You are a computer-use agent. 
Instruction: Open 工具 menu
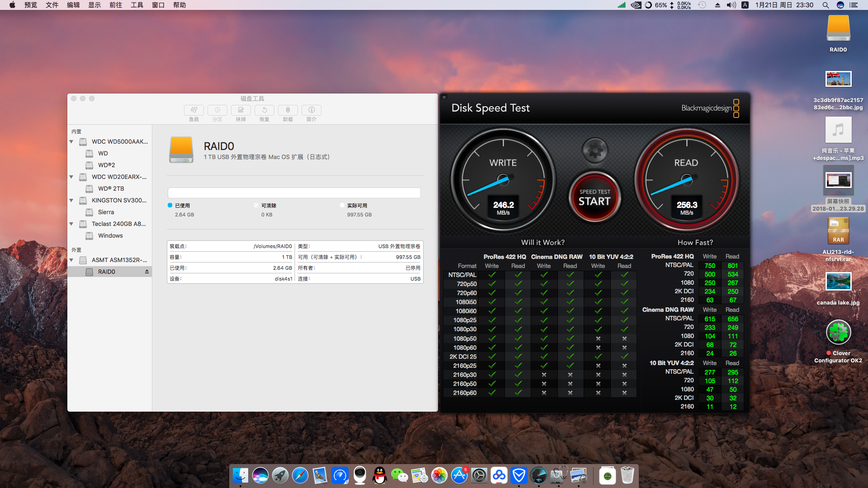point(137,5)
